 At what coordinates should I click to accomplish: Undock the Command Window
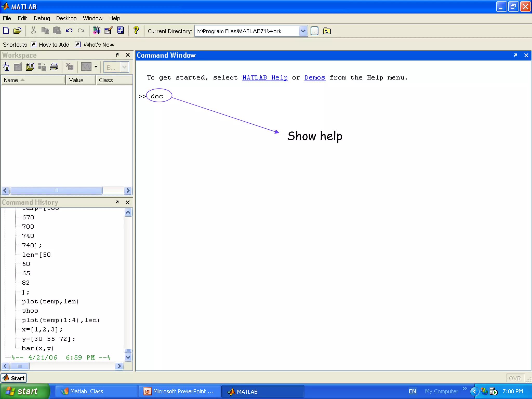tap(515, 55)
